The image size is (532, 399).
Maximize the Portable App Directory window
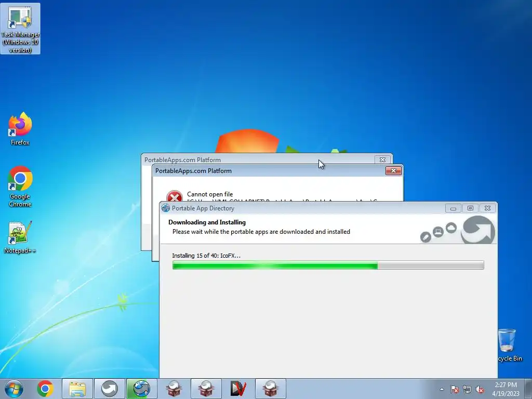tap(470, 208)
